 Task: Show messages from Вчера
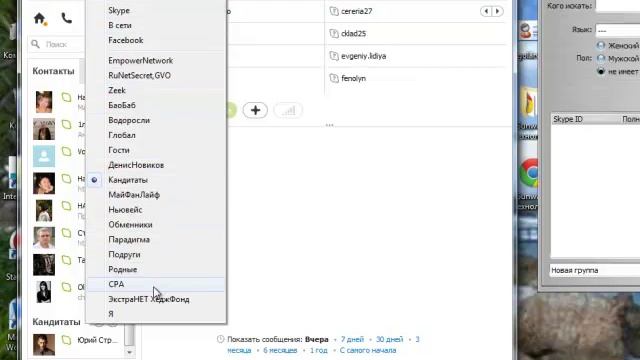(316, 339)
